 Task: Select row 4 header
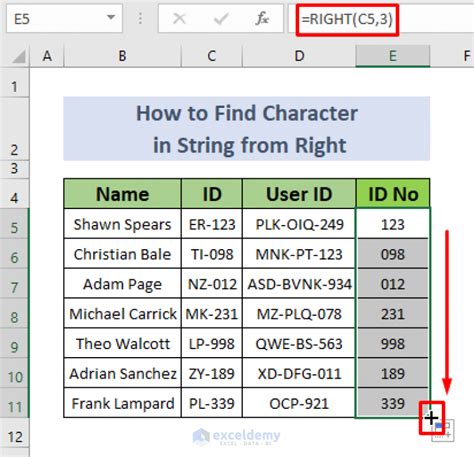(14, 193)
